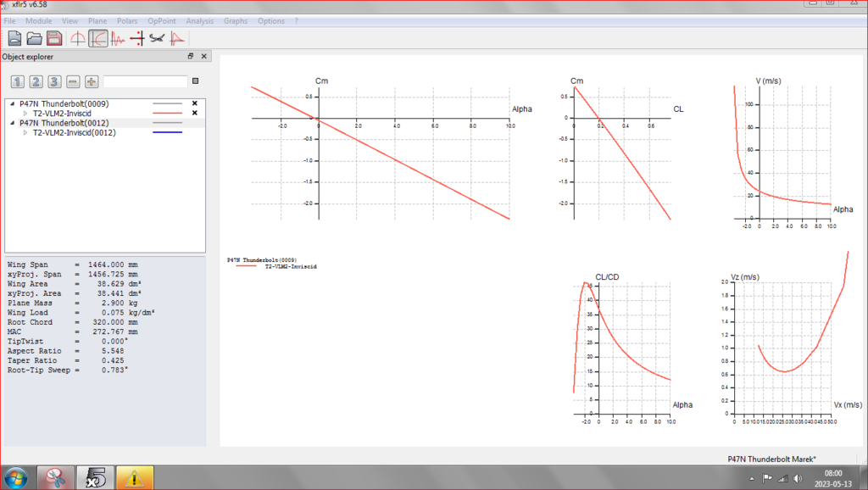Toggle visibility X mark for P47N Thunderbolt(0009)
This screenshot has width=868, height=490.
click(194, 103)
